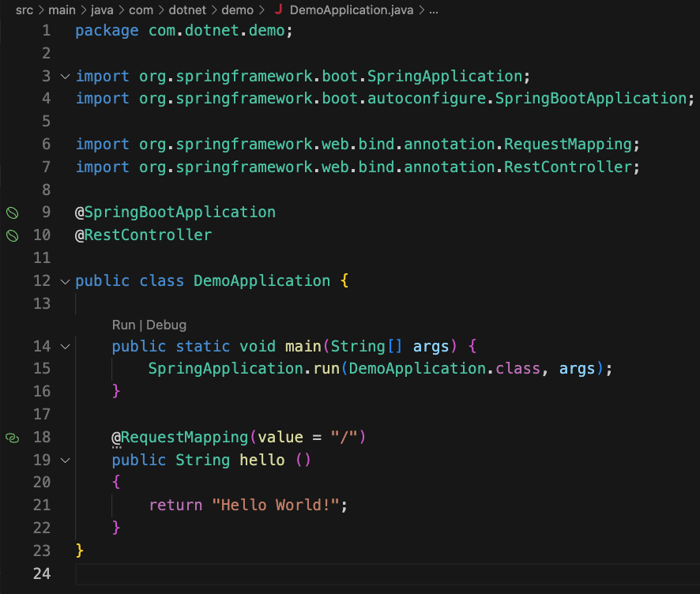Click the red Java file icon in breadcrumb
This screenshot has height=594, width=700.
(x=277, y=10)
